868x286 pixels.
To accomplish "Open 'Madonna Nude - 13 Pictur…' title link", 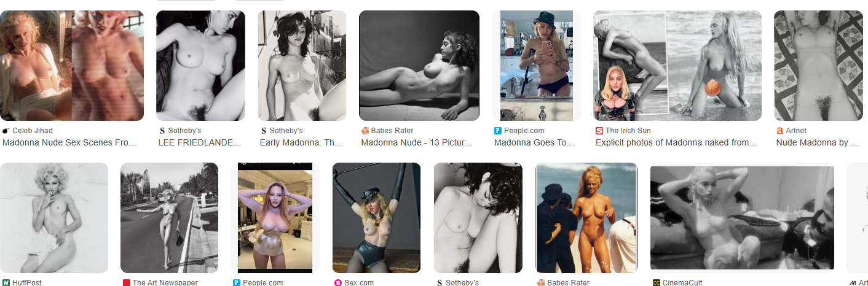I will pos(417,142).
